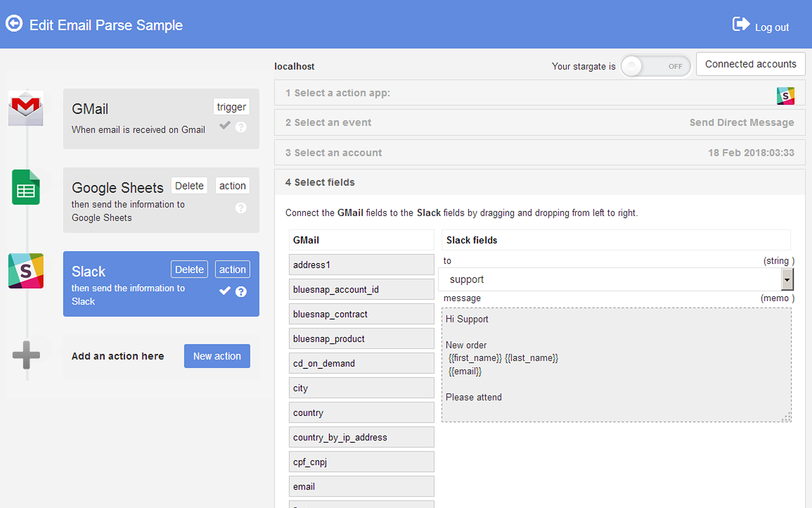Expand the 'Select an event' step
This screenshot has width=812, height=508.
(539, 122)
